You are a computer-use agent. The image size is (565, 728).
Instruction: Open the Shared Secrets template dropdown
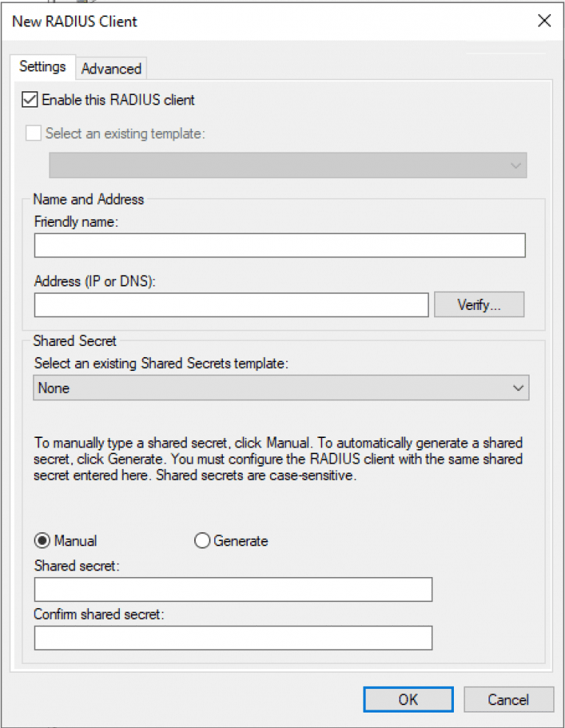pos(520,388)
